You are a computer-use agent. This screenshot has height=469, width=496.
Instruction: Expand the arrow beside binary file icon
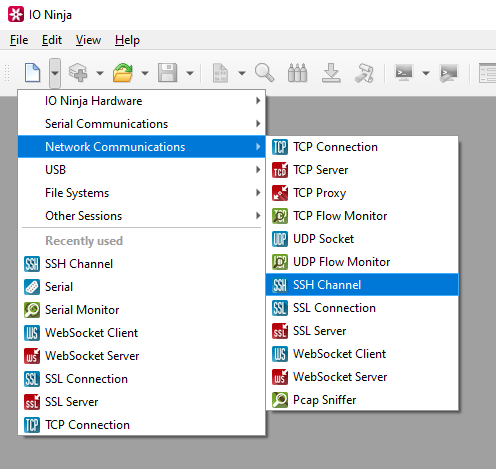[x=242, y=73]
